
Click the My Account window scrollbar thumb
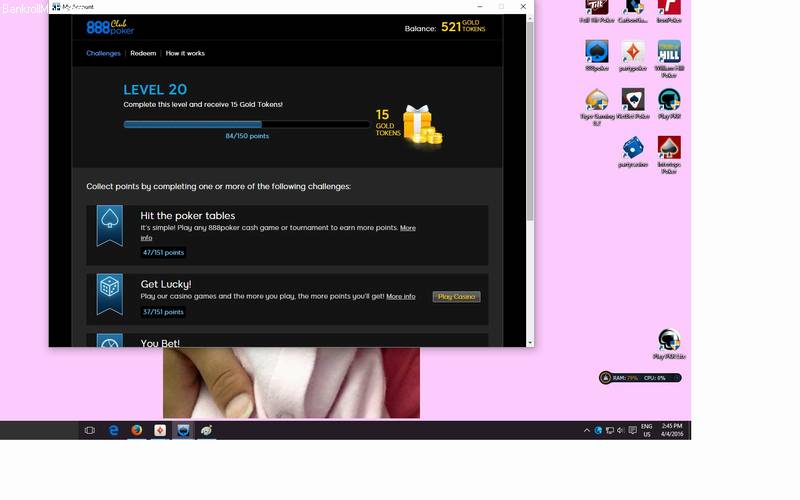[x=530, y=120]
